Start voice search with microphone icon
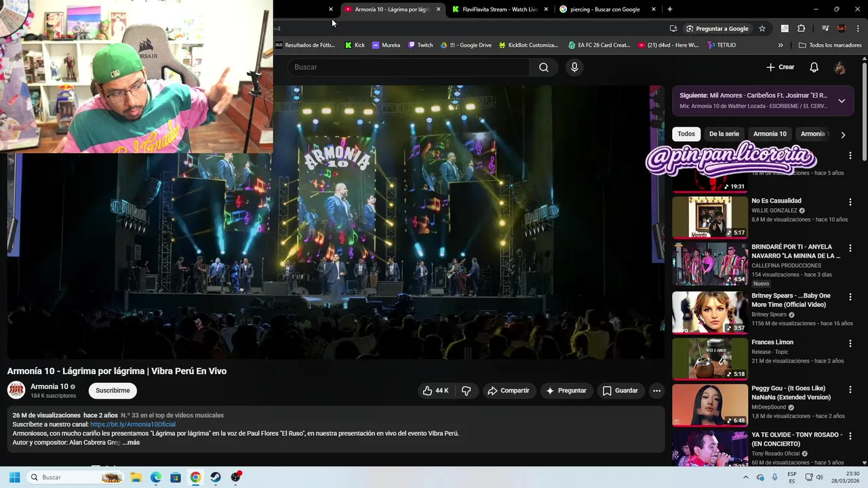The image size is (868, 488). click(574, 67)
